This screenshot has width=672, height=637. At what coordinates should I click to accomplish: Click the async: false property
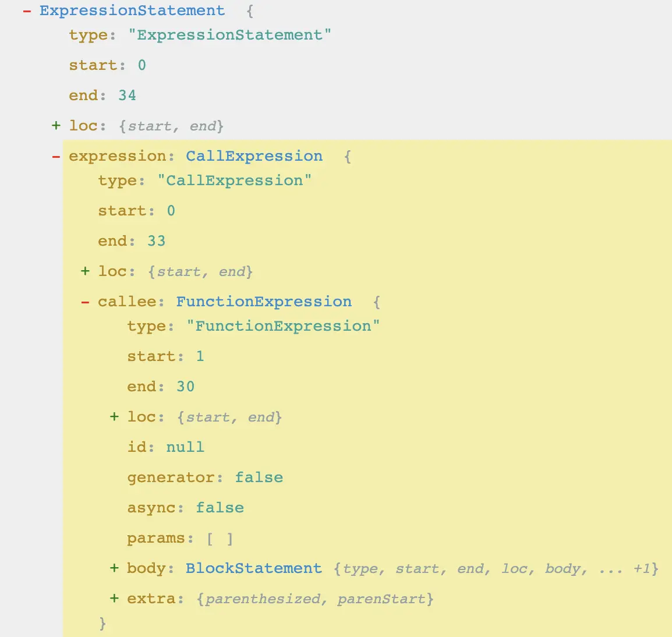click(x=186, y=508)
